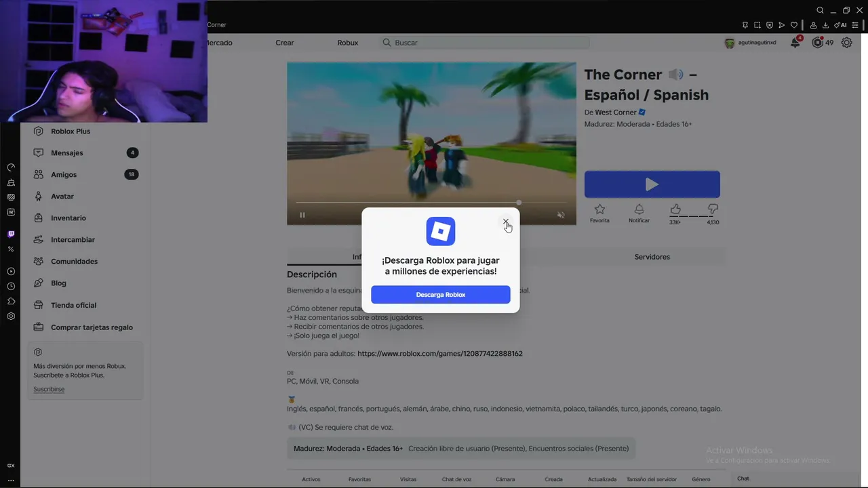The height and width of the screenshot is (488, 868).
Task: Open the Robux menu item
Action: (x=348, y=43)
